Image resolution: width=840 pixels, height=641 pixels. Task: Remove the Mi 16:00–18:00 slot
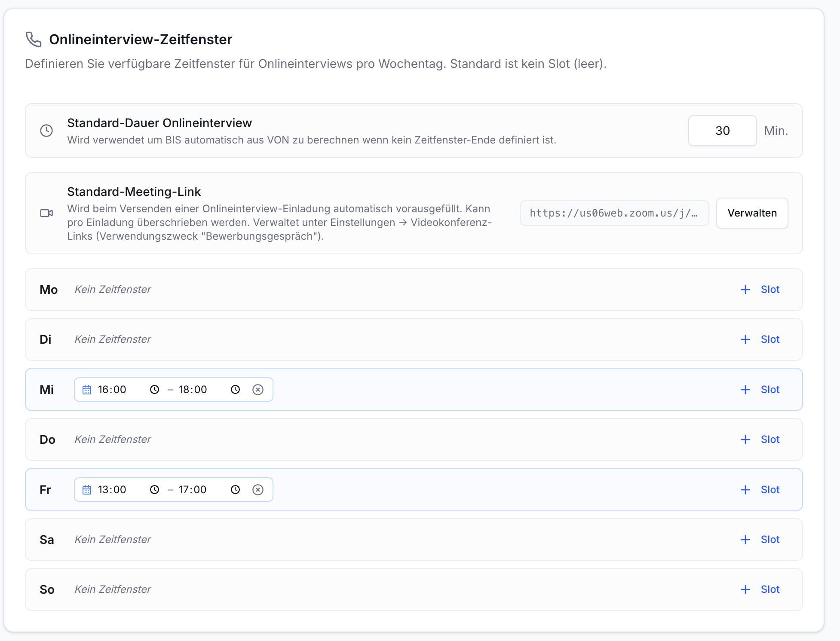pos(258,390)
